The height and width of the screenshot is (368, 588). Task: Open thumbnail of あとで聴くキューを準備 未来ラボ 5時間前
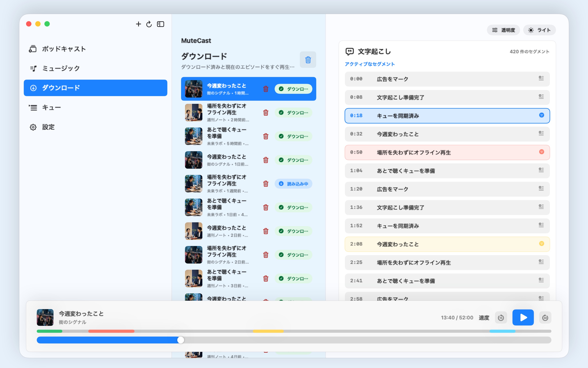(x=193, y=136)
